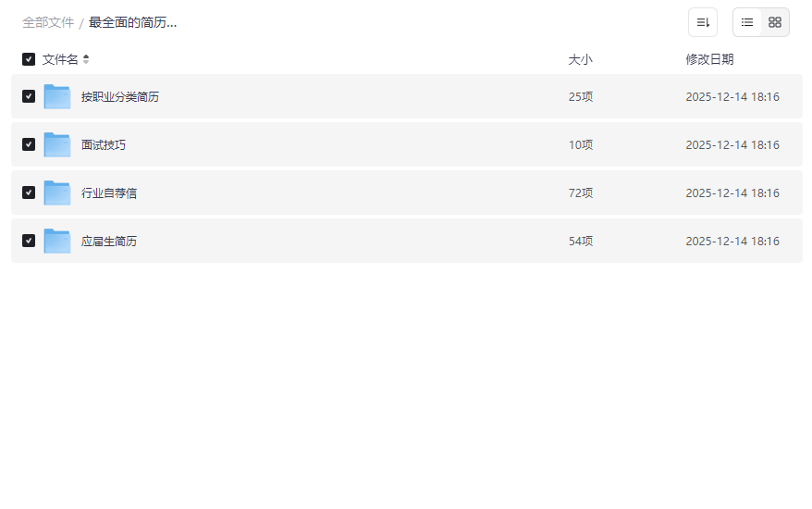Switch to list view

(747, 22)
